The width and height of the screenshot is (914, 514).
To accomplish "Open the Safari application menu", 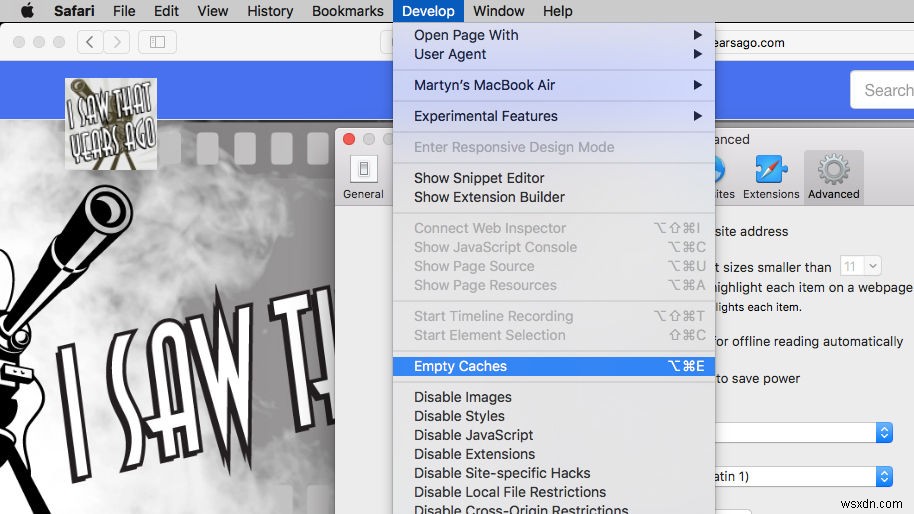I will (74, 11).
